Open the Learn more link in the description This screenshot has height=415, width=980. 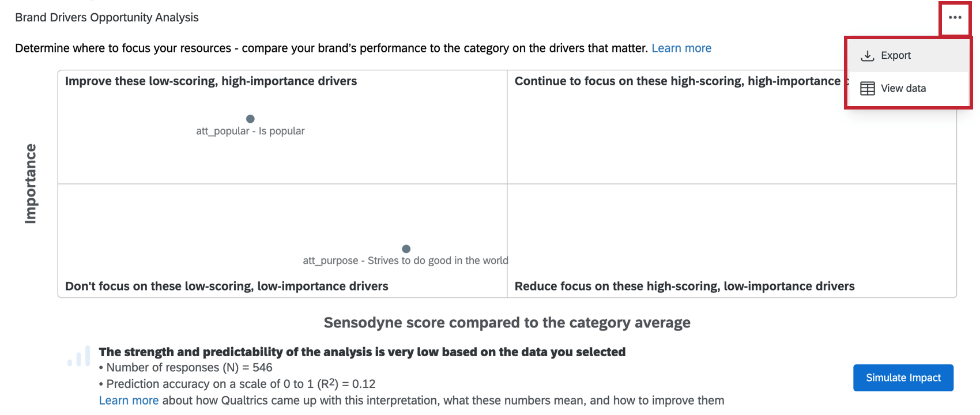[x=681, y=48]
